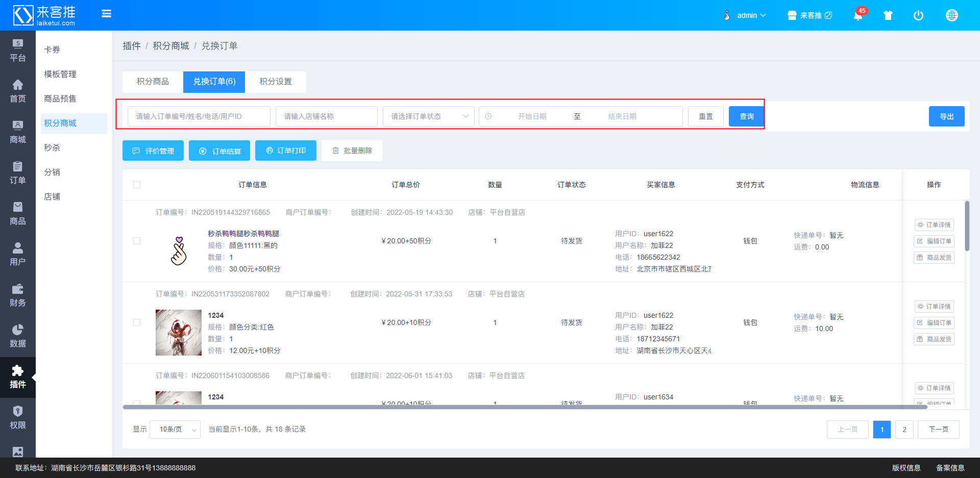Click 商品发货 for order IN220519144329716865
The image size is (980, 478).
tap(934, 258)
